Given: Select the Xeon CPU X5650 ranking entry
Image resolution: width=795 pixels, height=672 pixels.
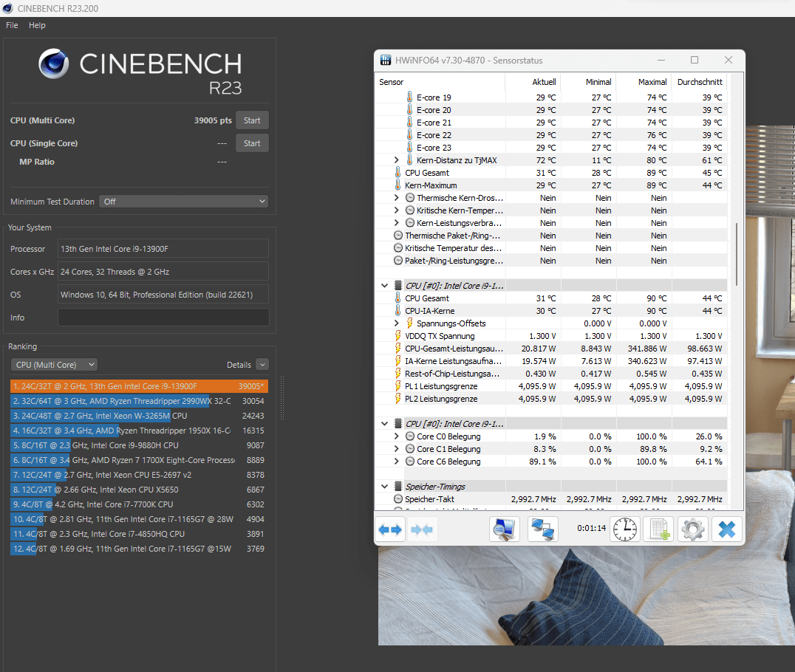Looking at the screenshot, I should coord(139,489).
